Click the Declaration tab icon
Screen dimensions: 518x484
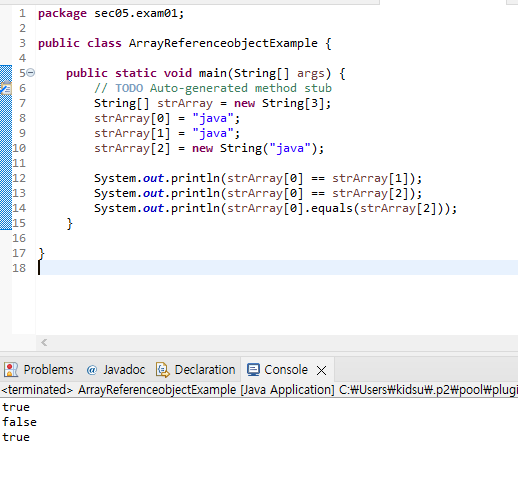(163, 370)
